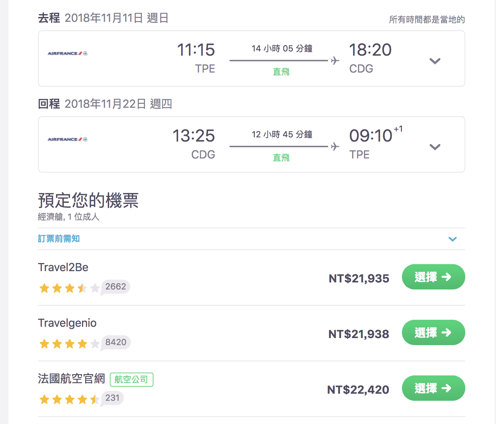Click the Air France logo on return flight
The height and width of the screenshot is (424, 504).
point(67,139)
